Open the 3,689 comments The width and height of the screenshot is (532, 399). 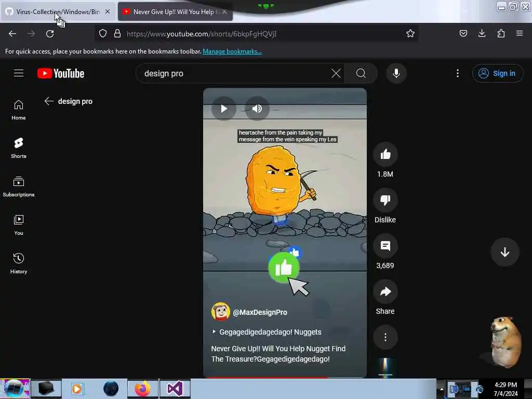click(385, 246)
